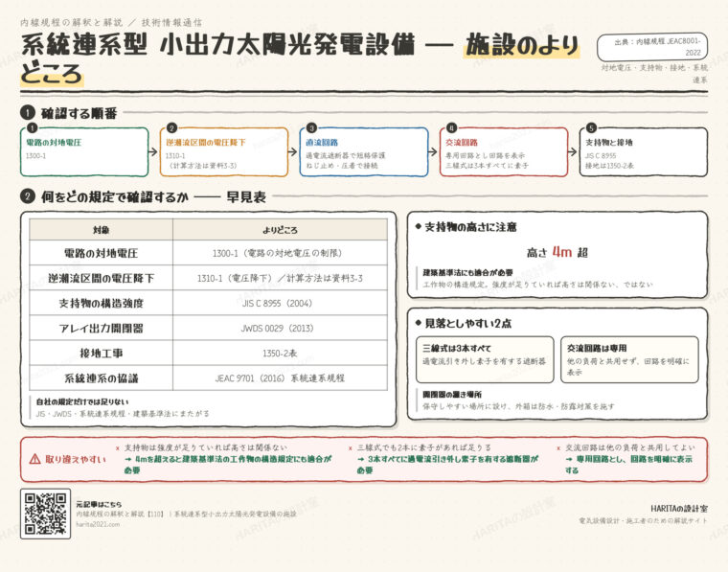Click mistake line 三線式でも2本に素子があれば足りる

coord(424,447)
